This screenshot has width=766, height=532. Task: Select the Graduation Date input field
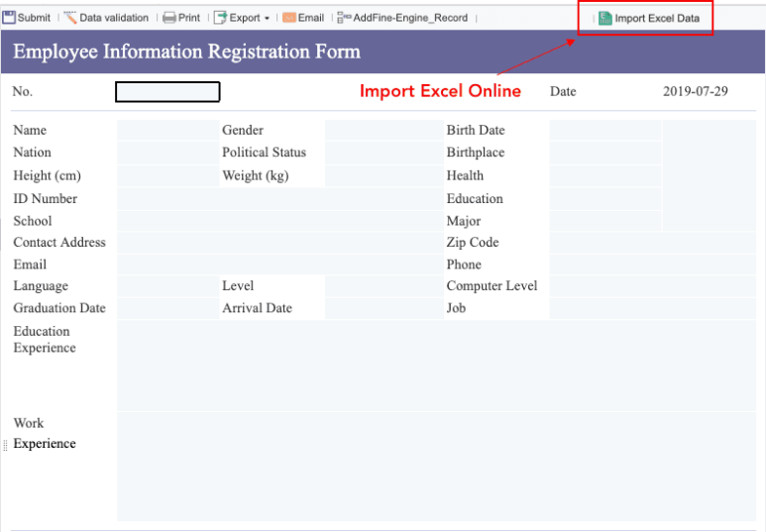[x=168, y=308]
